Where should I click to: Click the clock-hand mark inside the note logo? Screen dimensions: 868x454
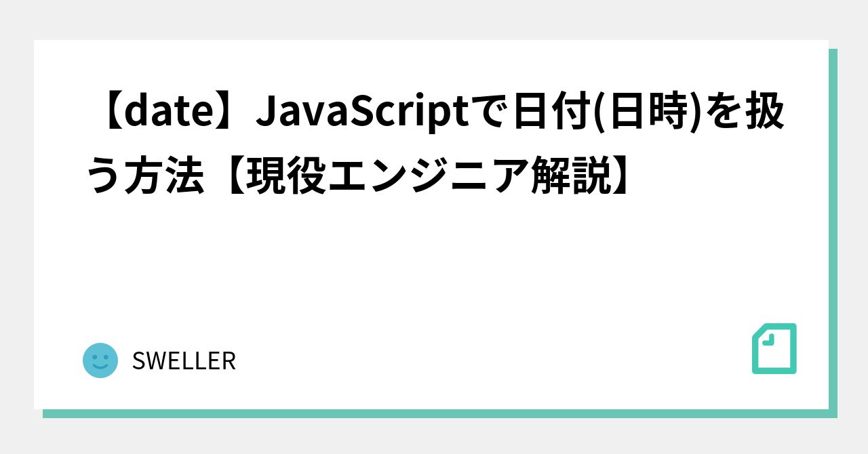pyautogui.click(x=768, y=340)
